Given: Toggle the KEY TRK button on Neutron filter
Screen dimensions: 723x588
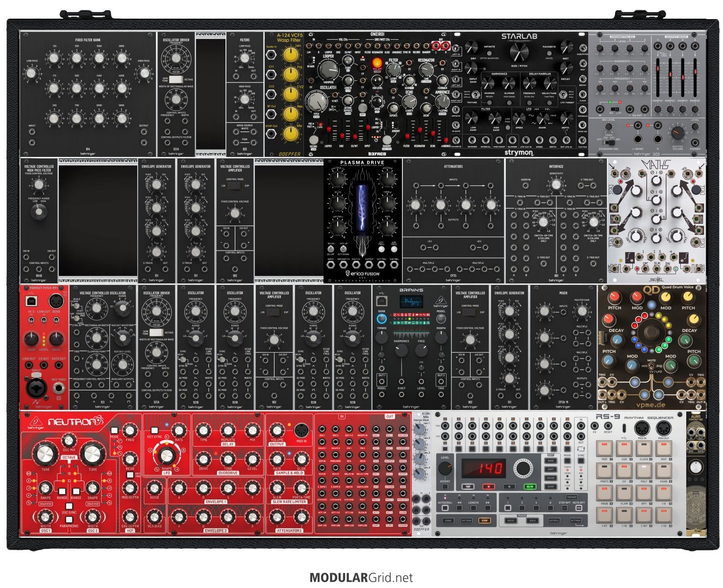Looking at the screenshot, I should tap(129, 475).
